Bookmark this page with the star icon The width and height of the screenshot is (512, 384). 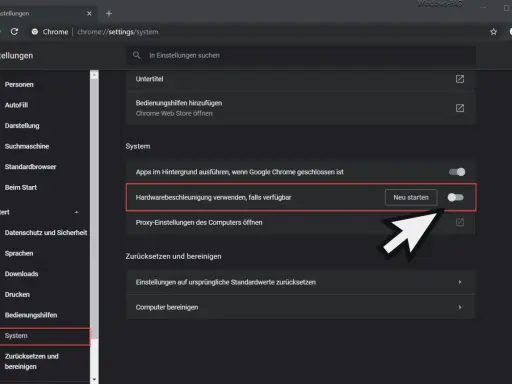pyautogui.click(x=493, y=32)
